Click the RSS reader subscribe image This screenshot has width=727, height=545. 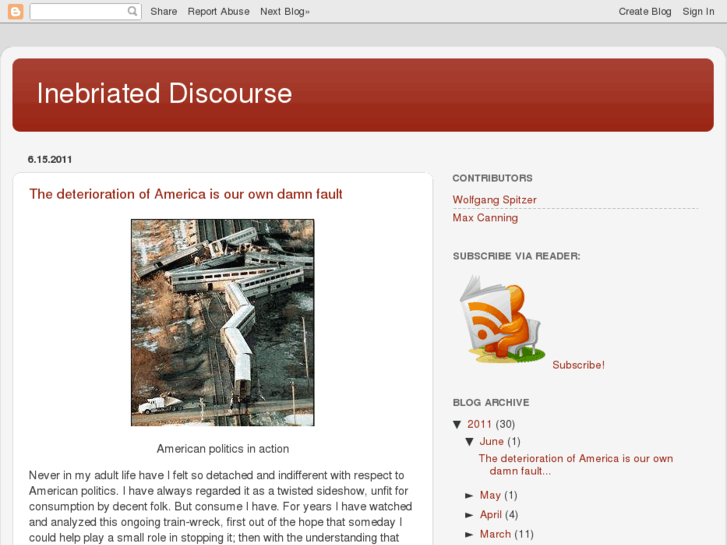[x=502, y=319]
